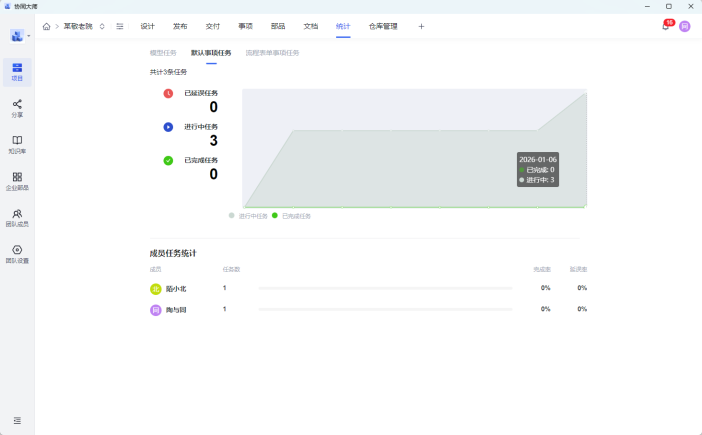Screen dimensions: 702x435
Task: Open the 分享 (Share) sidebar icon
Action: (x=17, y=108)
